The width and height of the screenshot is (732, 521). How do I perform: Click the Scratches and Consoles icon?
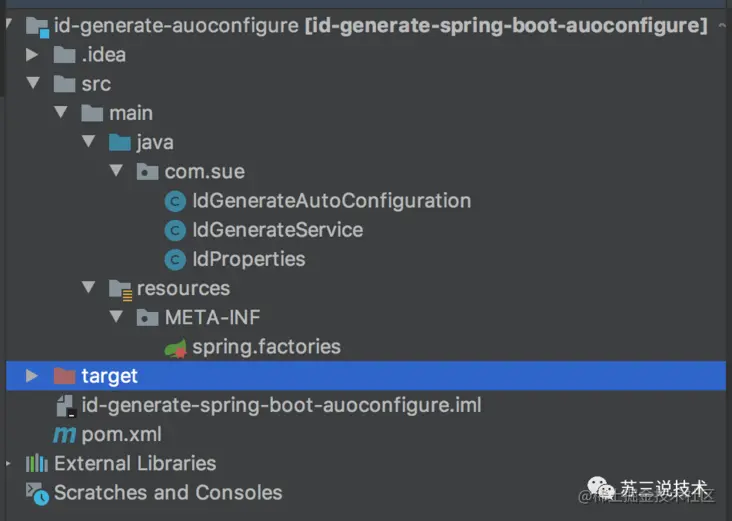(37, 492)
